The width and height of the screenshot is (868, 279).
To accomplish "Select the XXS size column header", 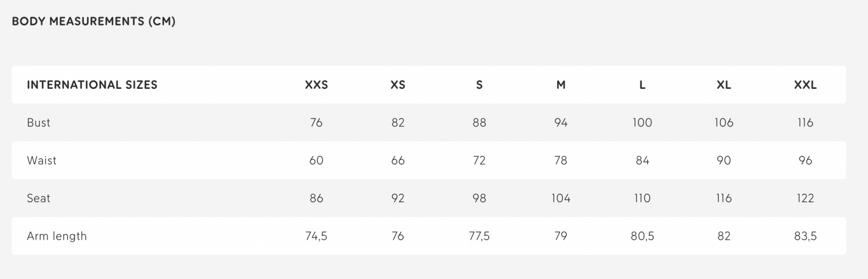I will (x=316, y=85).
